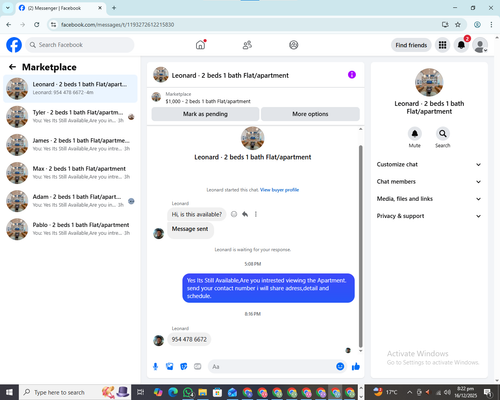Screen dimensions: 500x400
Task: Click the address bar URL
Action: point(117,25)
